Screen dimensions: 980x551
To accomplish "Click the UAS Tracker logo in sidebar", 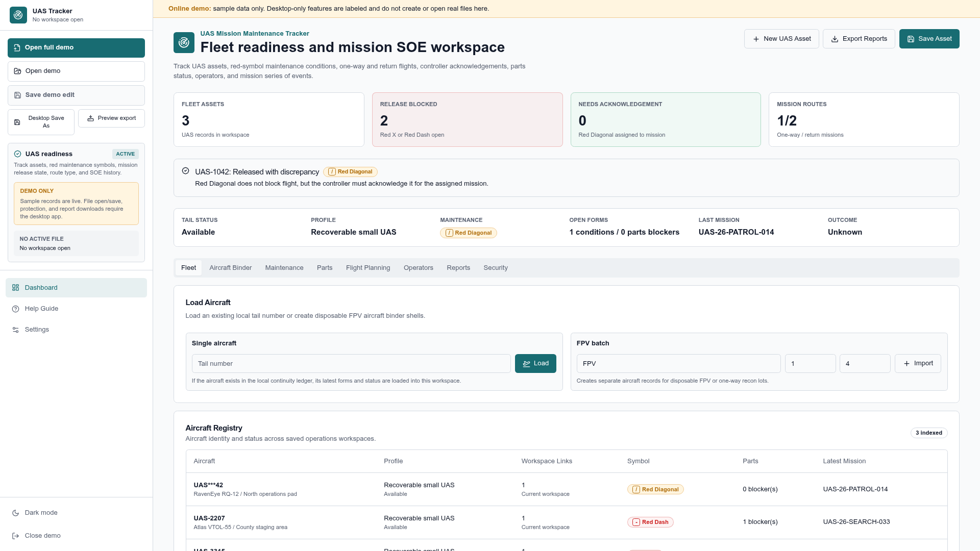I will 18,15.
